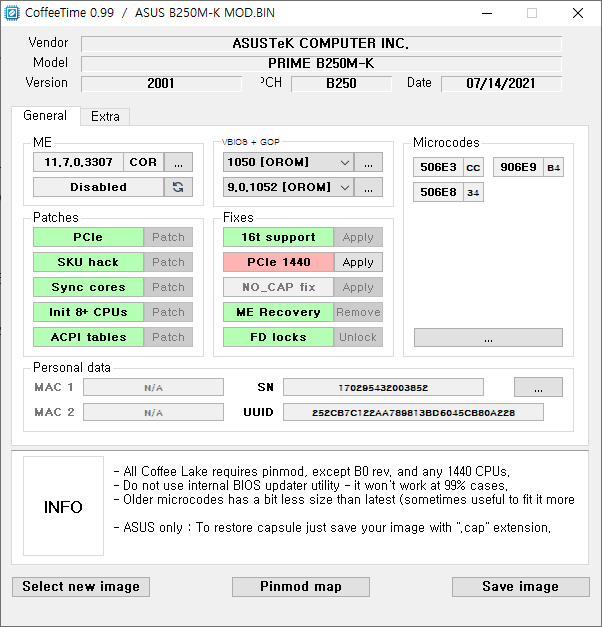Click the red PCIe 1440 status label
Screen dimensions: 602x627
pyautogui.click(x=278, y=262)
